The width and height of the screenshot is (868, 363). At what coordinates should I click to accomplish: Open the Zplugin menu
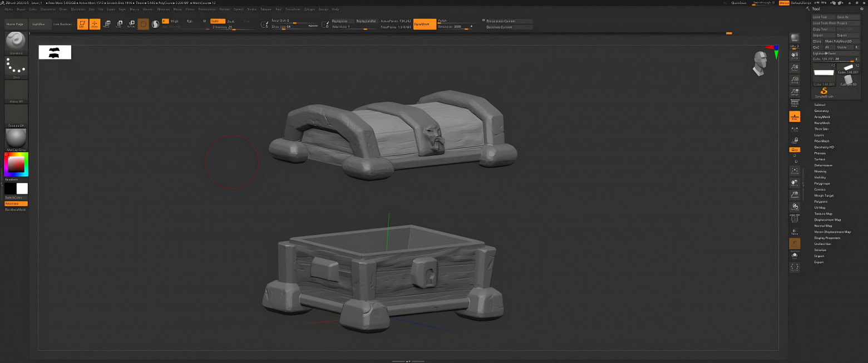(x=309, y=9)
